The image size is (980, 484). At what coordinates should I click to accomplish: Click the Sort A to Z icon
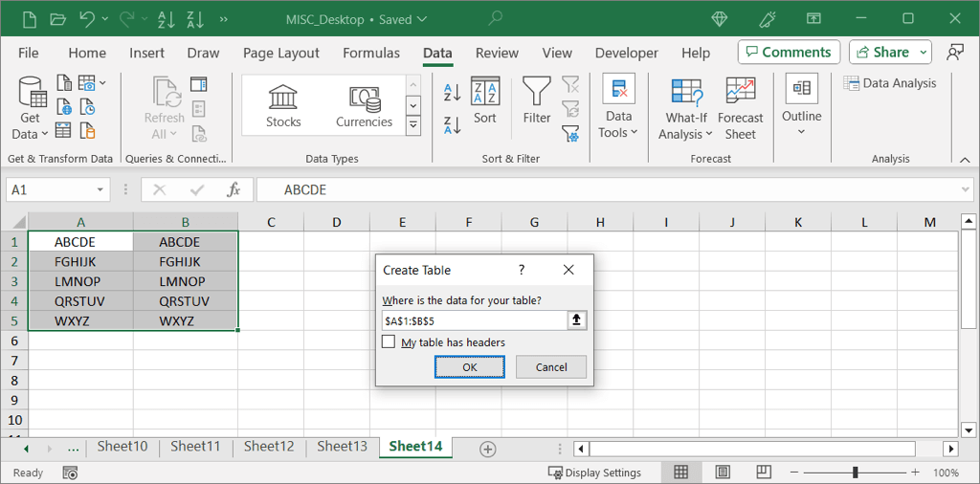pyautogui.click(x=453, y=93)
